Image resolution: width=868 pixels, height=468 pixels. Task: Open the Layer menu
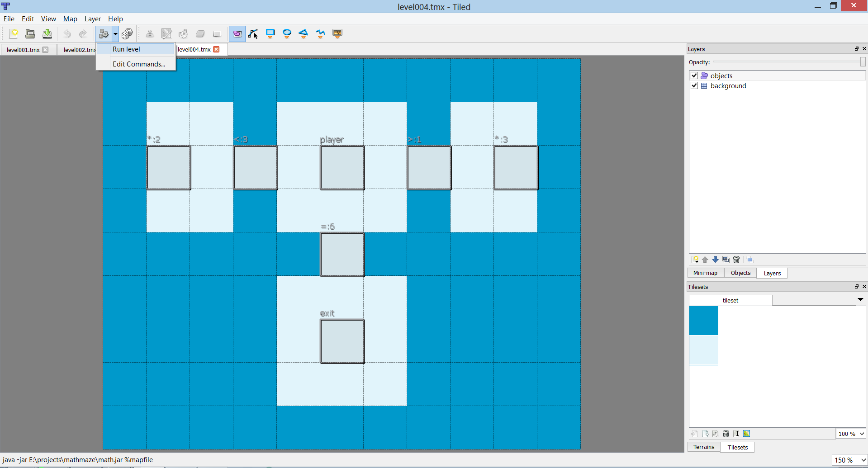pyautogui.click(x=93, y=19)
